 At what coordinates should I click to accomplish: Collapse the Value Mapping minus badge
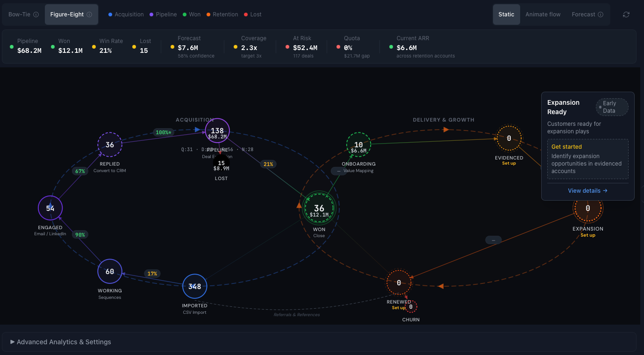click(x=338, y=171)
